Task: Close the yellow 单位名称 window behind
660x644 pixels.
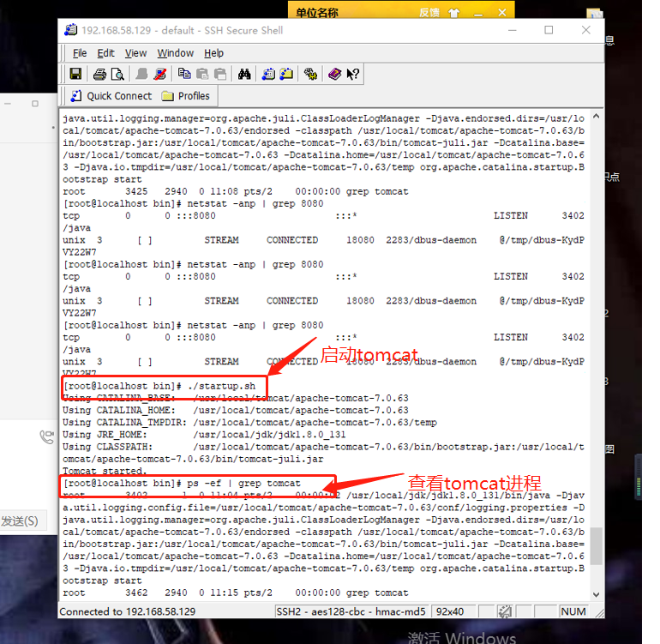Action: coord(501,13)
